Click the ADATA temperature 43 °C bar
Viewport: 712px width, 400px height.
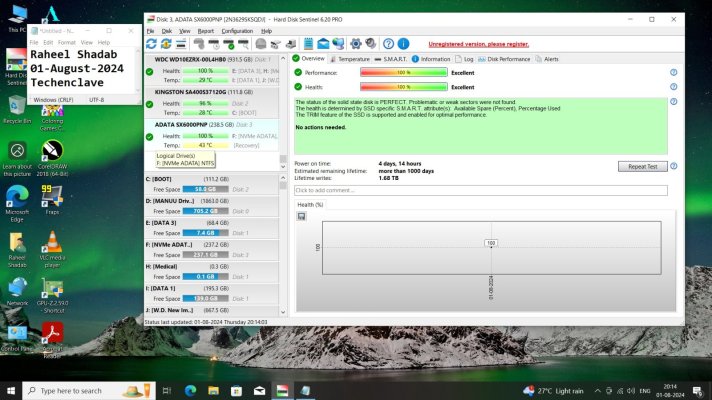coord(206,145)
